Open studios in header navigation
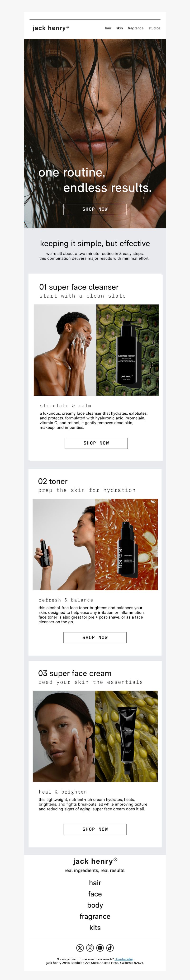This screenshot has height=980, width=190. [154, 28]
